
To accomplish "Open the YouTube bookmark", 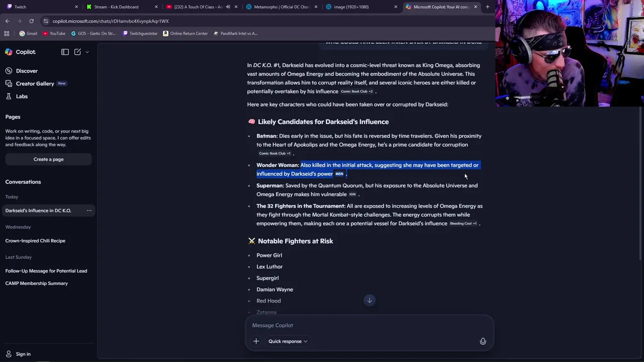I will click(54, 34).
